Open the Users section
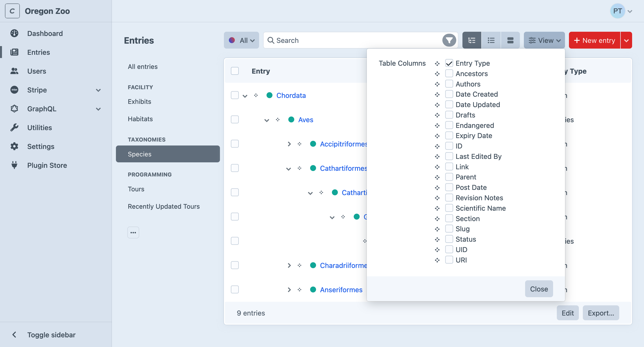 (x=36, y=71)
